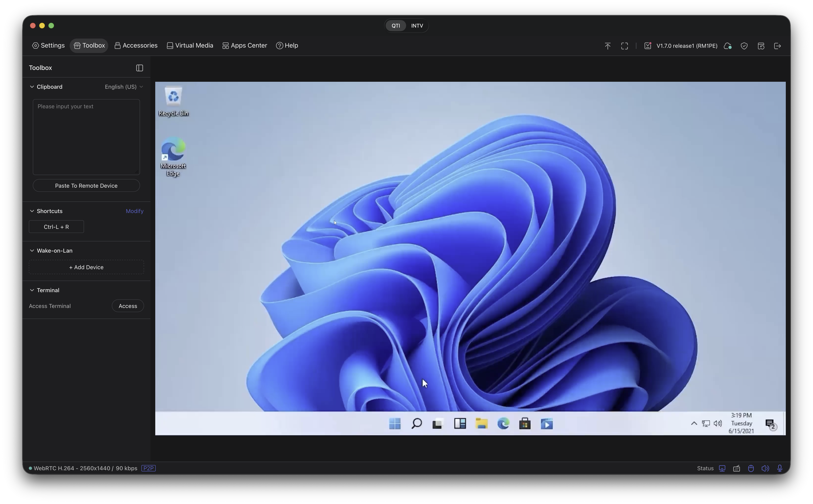This screenshot has width=813, height=504.
Task: Open the Virtual Media menu
Action: coord(190,45)
